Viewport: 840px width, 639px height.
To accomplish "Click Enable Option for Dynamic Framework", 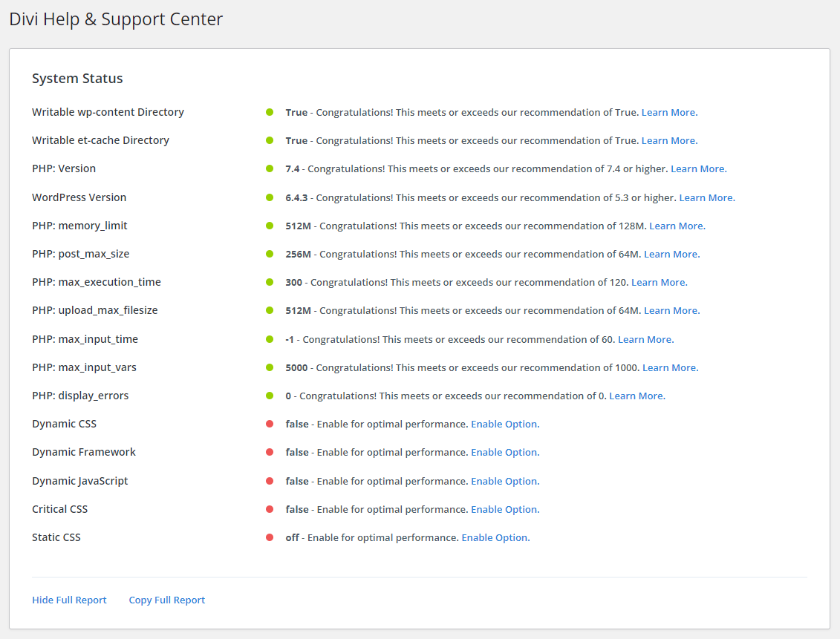I will pos(505,453).
